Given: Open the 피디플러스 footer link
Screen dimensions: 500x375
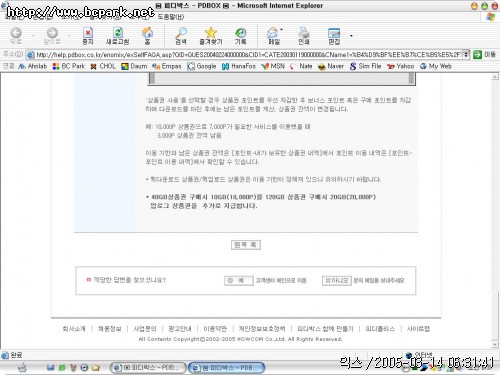Looking at the screenshot, I should tap(380, 329).
